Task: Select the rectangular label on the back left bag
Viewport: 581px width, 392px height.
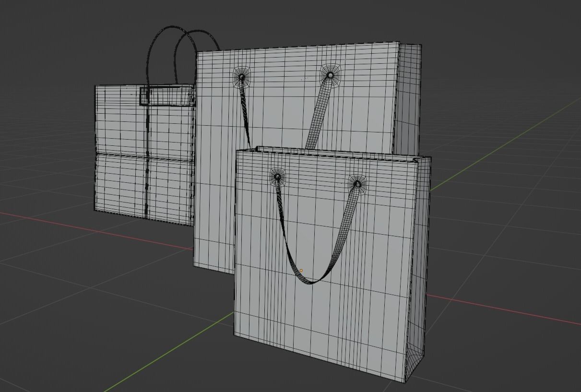Action: (167, 96)
